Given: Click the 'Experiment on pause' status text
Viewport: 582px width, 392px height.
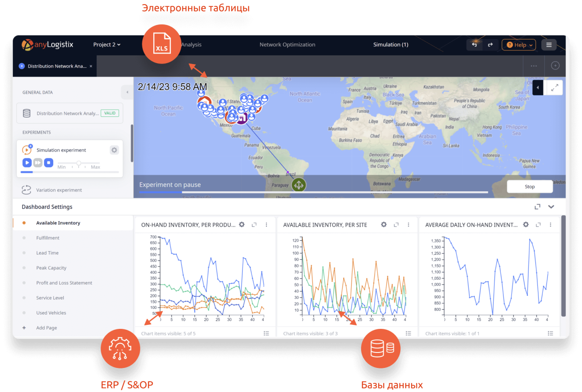Looking at the screenshot, I should click(x=170, y=185).
